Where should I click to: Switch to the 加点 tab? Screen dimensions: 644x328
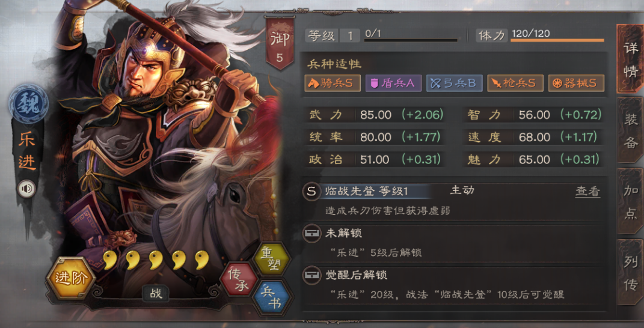630,202
